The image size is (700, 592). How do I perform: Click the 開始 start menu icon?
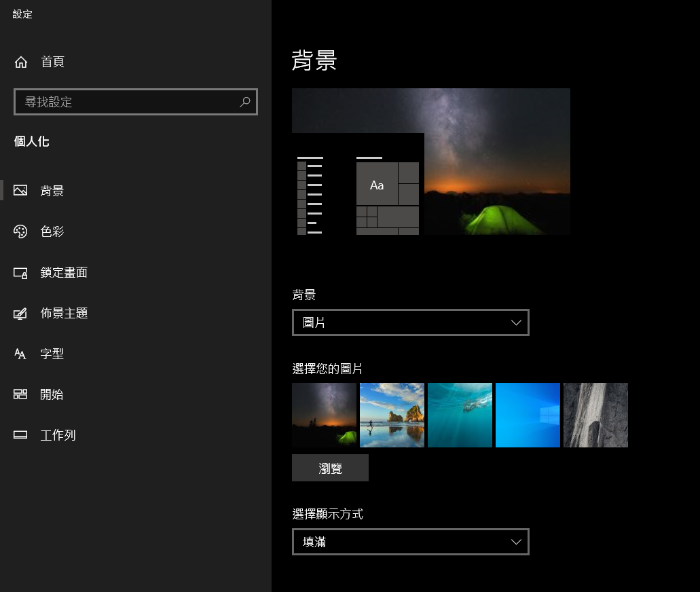(x=20, y=394)
